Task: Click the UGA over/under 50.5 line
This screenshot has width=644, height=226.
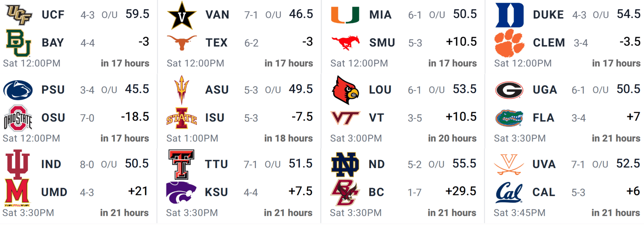Action: pos(628,89)
